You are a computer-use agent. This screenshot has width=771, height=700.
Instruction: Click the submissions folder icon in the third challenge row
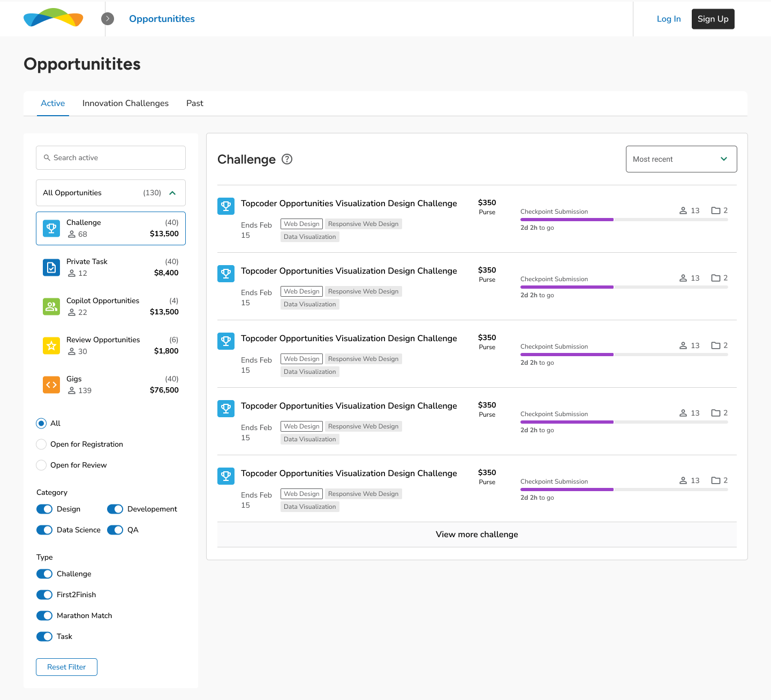[x=716, y=345]
